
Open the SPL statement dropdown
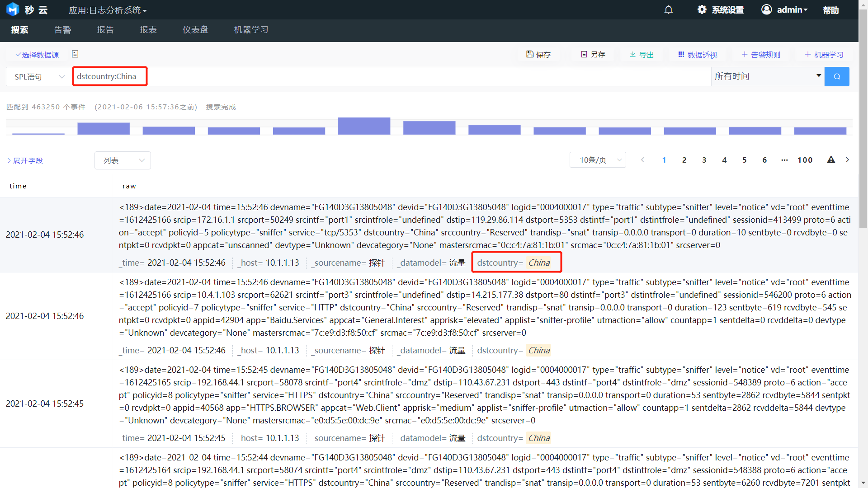coord(39,77)
